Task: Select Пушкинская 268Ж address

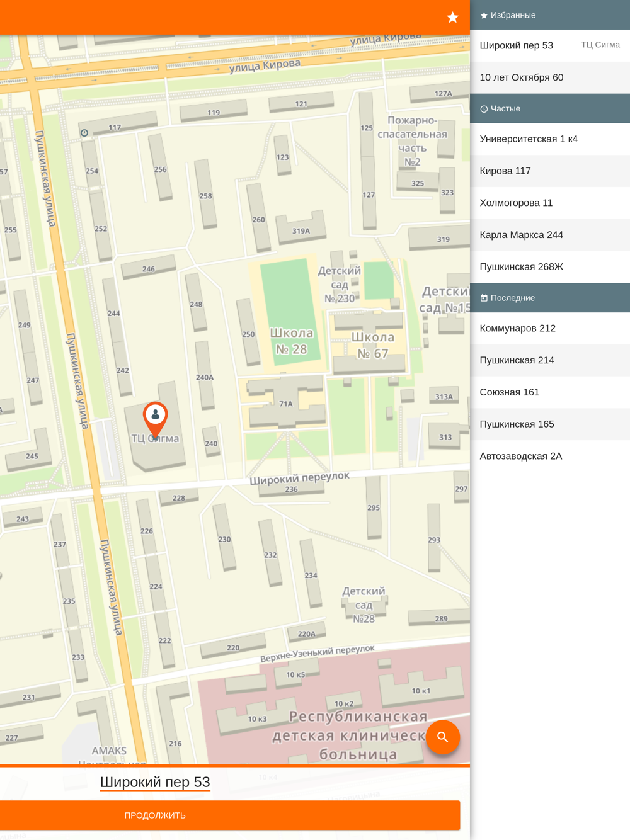Action: point(549,267)
